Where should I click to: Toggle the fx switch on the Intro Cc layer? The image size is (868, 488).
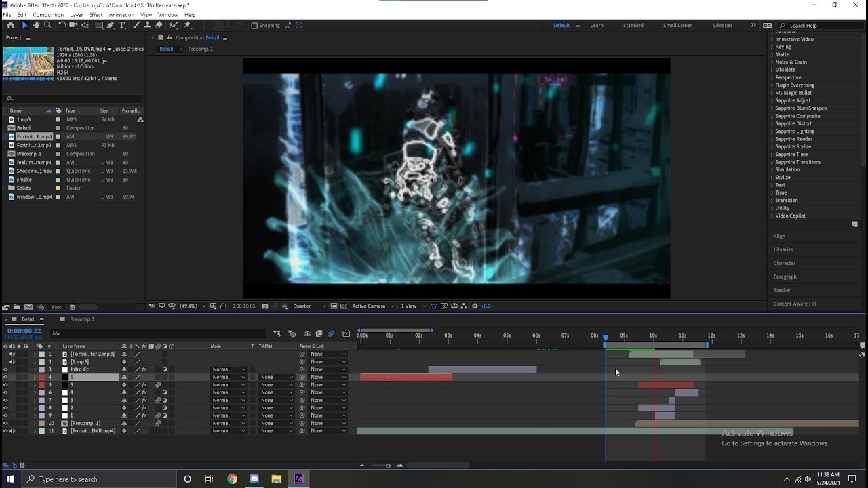[144, 369]
